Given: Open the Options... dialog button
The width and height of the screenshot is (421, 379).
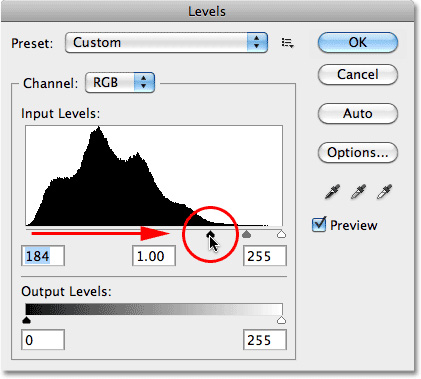Looking at the screenshot, I should click(x=358, y=152).
